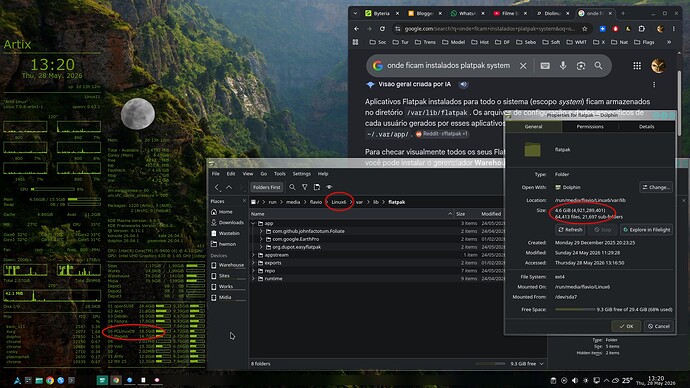Click Change button next to Open With
The width and height of the screenshot is (690, 388).
[x=656, y=187]
